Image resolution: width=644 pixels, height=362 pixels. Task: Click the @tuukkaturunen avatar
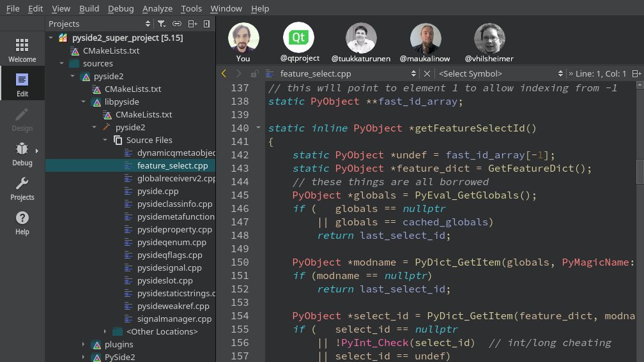point(361,38)
